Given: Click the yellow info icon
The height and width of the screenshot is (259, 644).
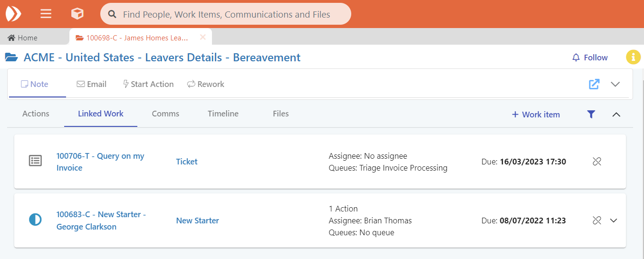Looking at the screenshot, I should click(x=633, y=57).
